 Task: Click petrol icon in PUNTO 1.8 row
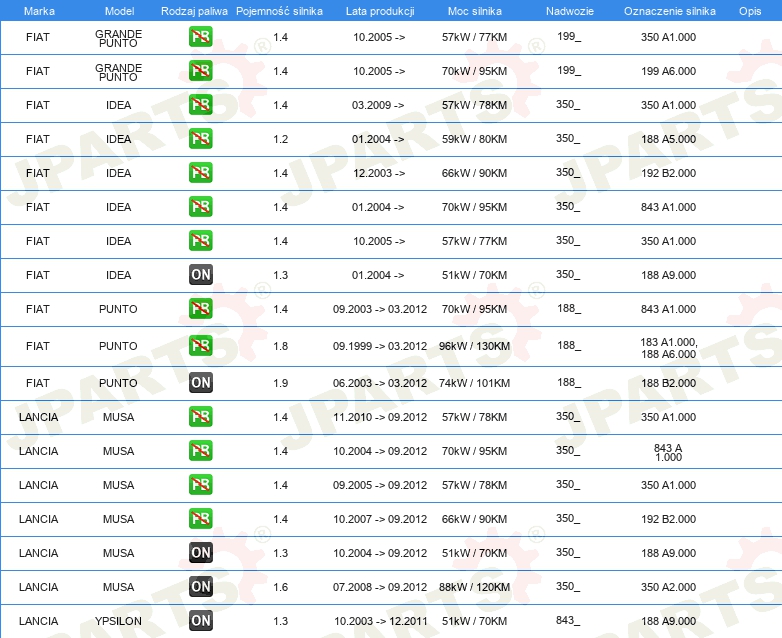tap(200, 345)
